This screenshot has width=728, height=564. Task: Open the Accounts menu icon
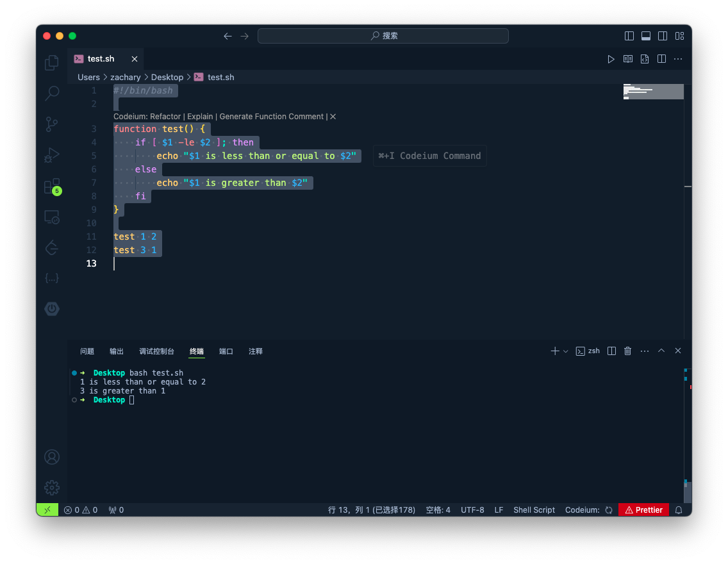[51, 457]
